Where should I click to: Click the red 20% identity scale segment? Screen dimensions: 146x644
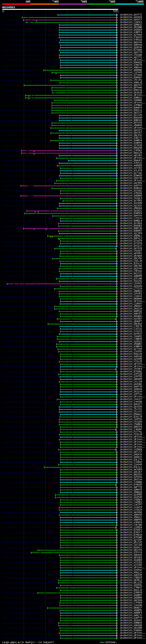16,4
